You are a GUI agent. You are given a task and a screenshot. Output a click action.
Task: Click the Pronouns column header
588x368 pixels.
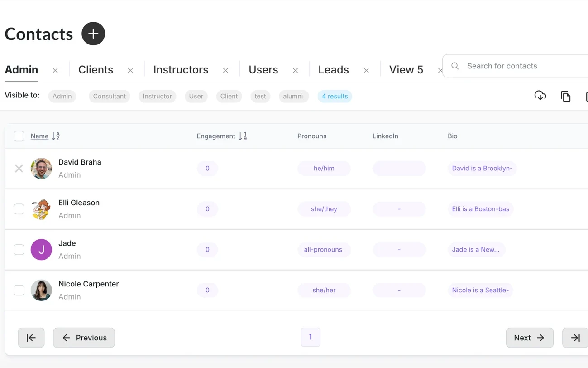click(x=312, y=136)
